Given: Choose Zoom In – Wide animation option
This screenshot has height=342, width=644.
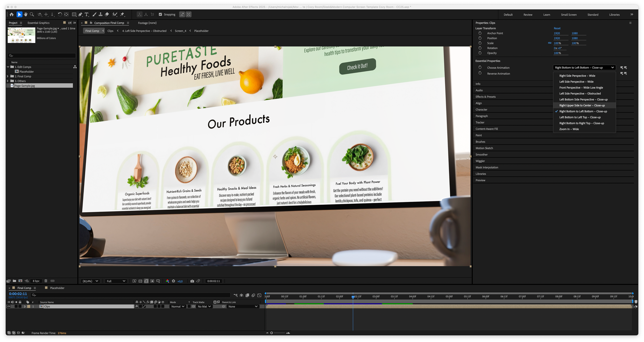Looking at the screenshot, I should coord(569,129).
